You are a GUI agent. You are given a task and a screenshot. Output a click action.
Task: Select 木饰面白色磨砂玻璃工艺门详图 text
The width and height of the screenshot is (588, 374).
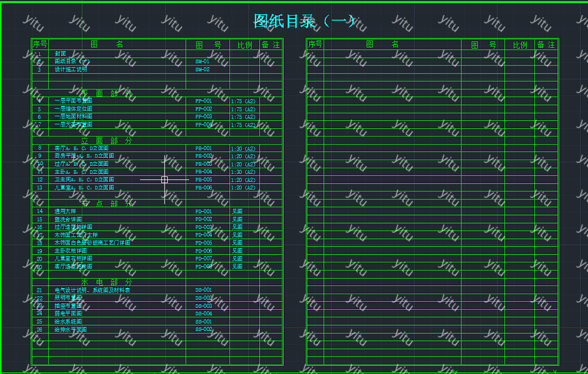click(92, 243)
